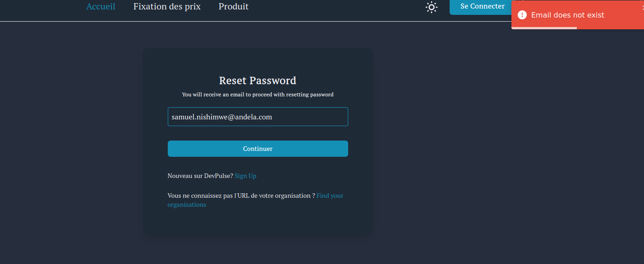The height and width of the screenshot is (264, 644).
Task: Click the "Nouveau sur DevPulse?" label
Action: [200, 176]
